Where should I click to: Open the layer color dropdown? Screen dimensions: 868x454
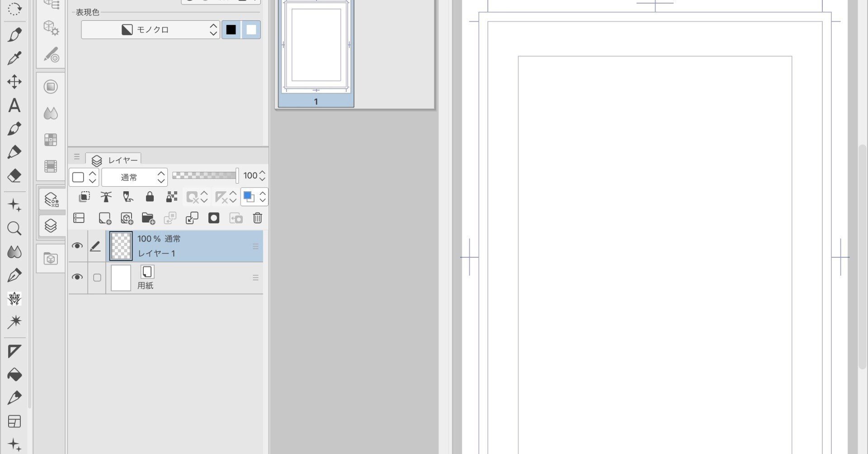click(x=254, y=197)
